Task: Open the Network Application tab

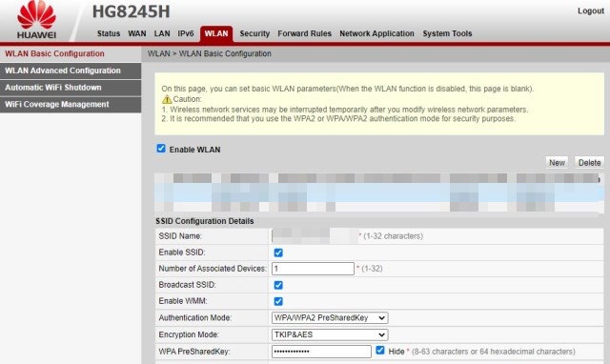Action: 376,33
